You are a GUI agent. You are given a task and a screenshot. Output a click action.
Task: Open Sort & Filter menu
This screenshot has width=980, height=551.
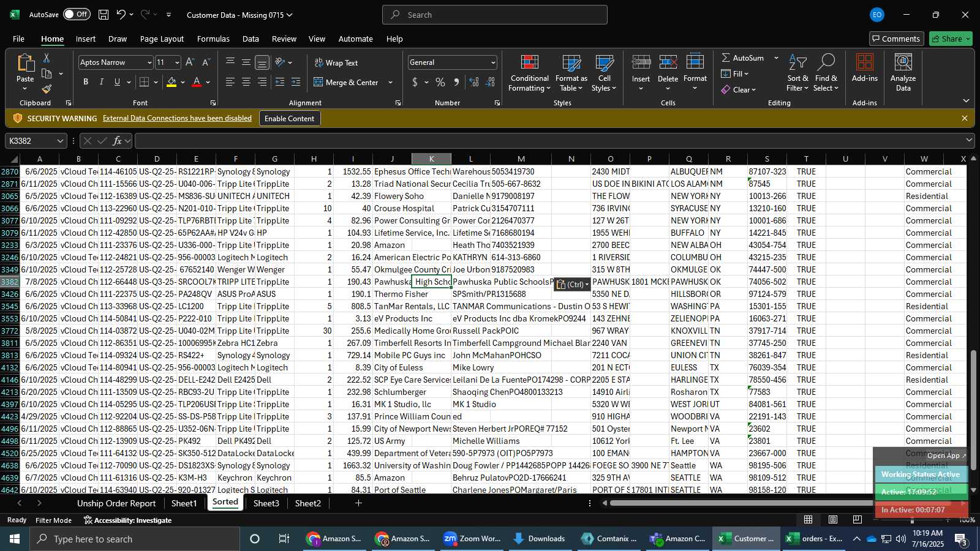[x=797, y=73]
